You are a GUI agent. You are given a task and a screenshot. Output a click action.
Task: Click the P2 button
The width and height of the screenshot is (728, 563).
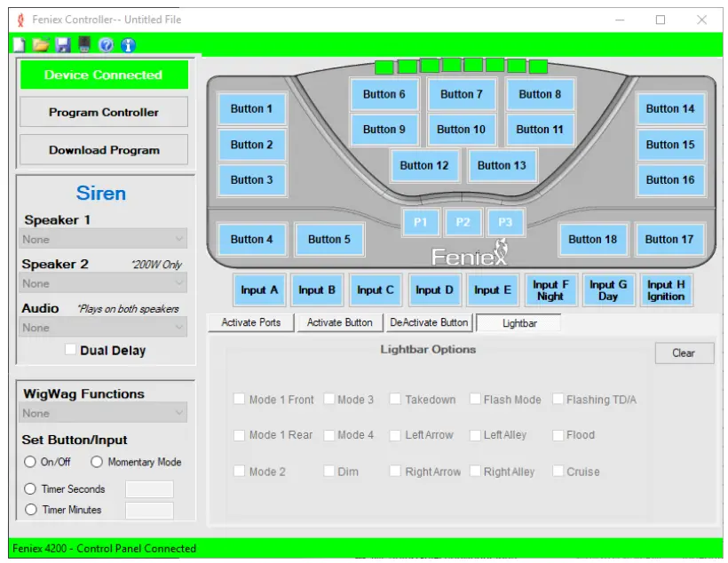pyautogui.click(x=463, y=223)
